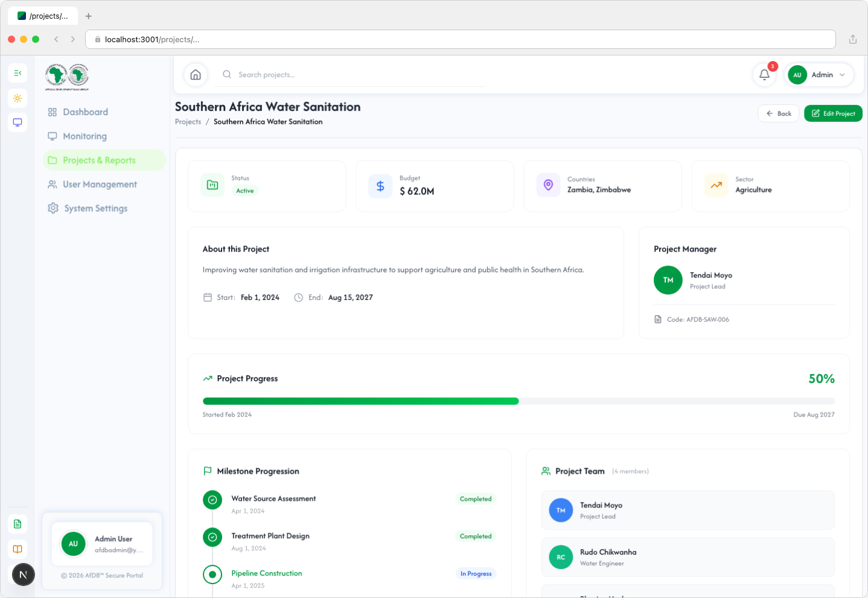Click the browser back arrow
This screenshot has width=868, height=598.
pyautogui.click(x=56, y=39)
